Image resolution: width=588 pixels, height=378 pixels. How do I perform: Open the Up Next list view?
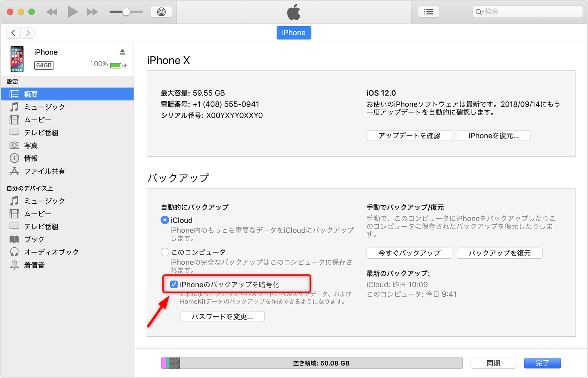click(x=429, y=11)
